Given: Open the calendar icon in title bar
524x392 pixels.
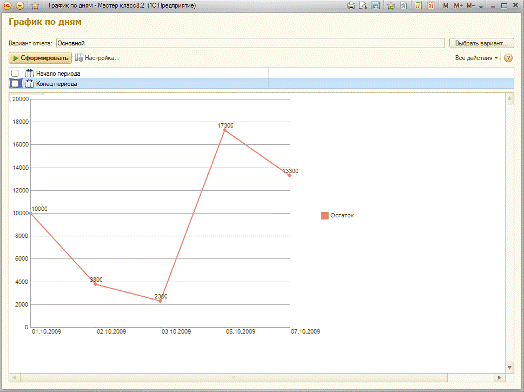Looking at the screenshot, I should tap(431, 6).
